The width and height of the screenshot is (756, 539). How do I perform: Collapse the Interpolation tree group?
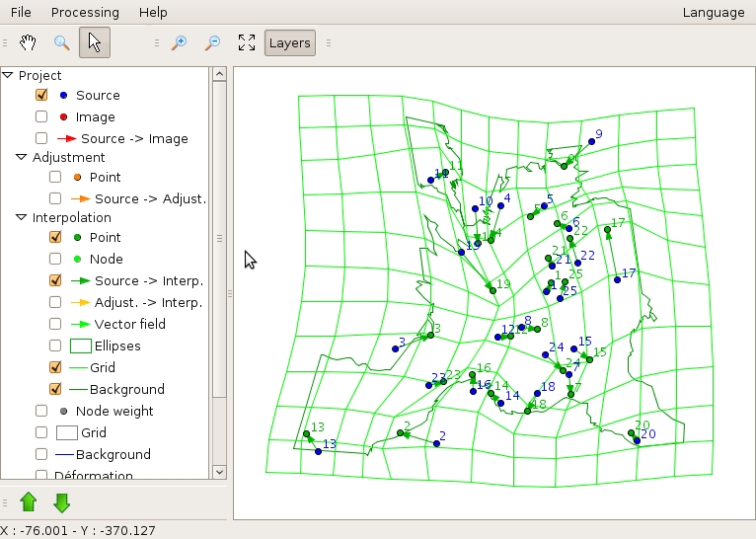21,217
